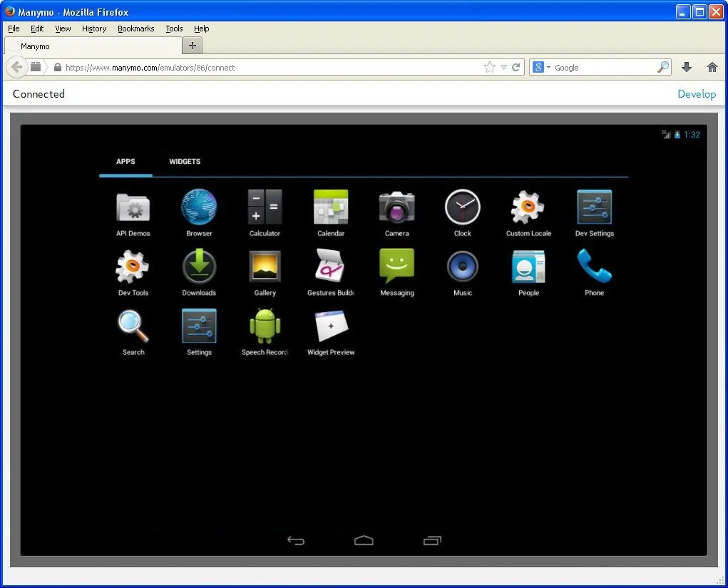Screen dimensions: 728x588
Task: Go to the Firefox home page
Action: coord(712,67)
